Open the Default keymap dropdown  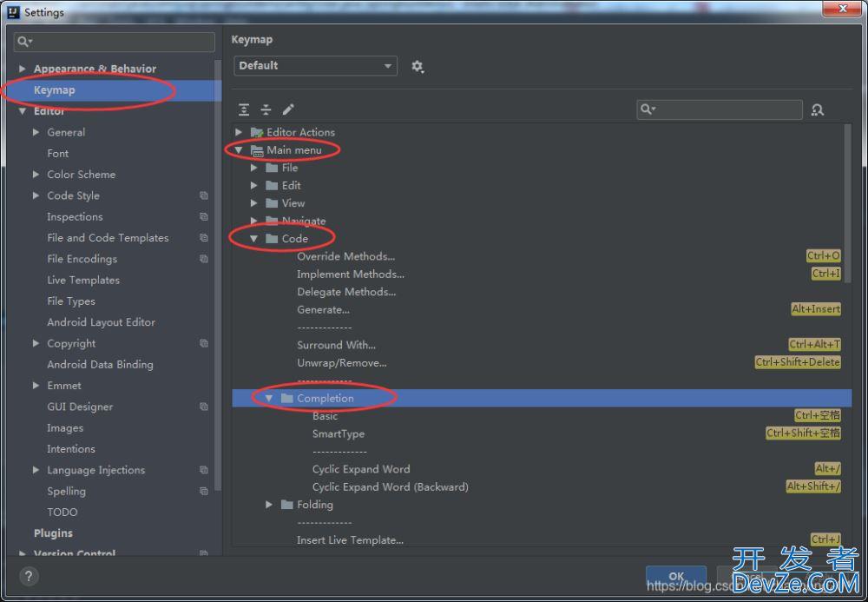[x=316, y=66]
